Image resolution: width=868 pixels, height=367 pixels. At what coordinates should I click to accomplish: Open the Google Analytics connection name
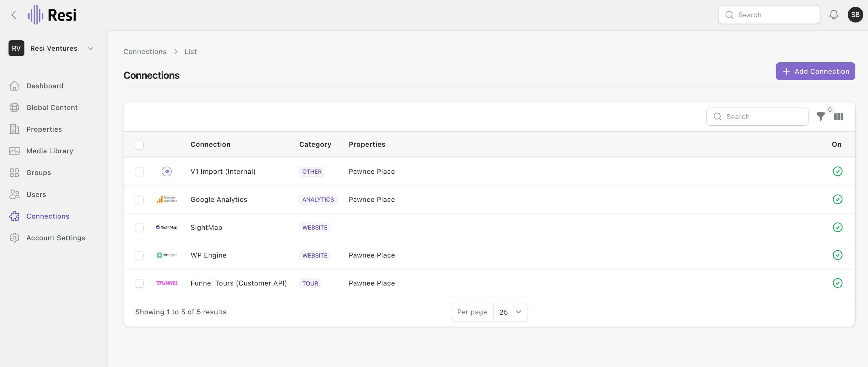(219, 200)
